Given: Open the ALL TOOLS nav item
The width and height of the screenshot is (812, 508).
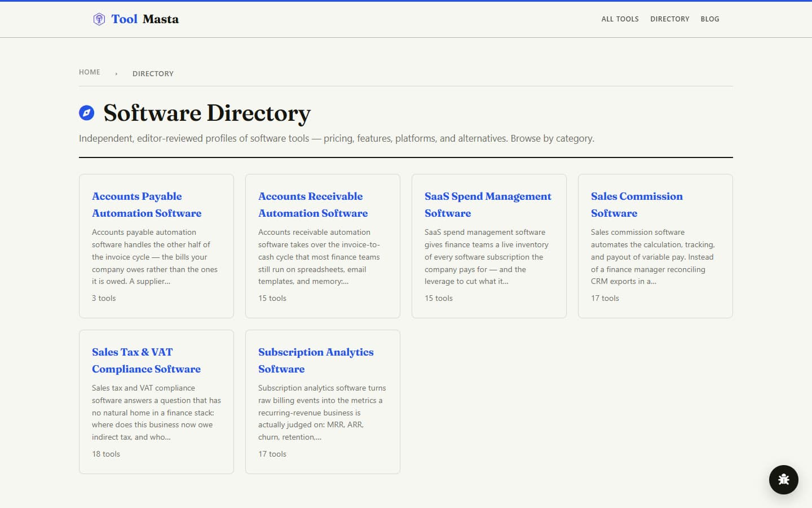Looking at the screenshot, I should [x=620, y=19].
